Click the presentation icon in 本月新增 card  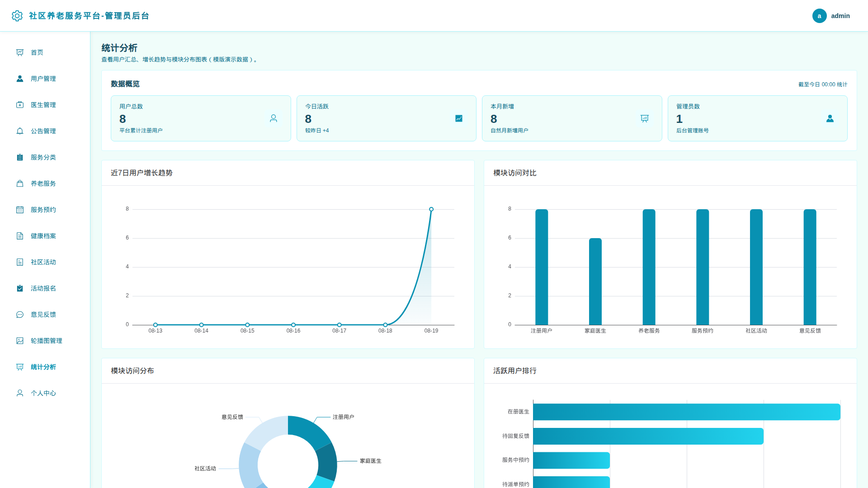(645, 118)
